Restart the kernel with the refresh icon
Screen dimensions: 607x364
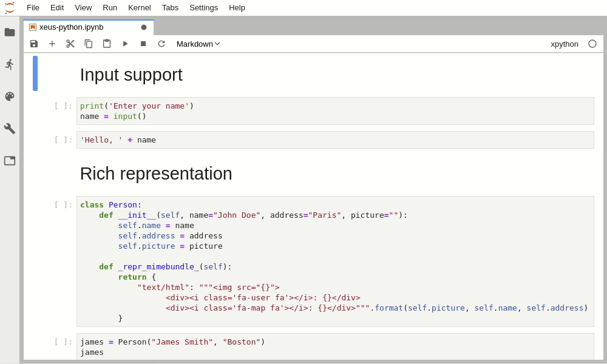[x=161, y=44]
